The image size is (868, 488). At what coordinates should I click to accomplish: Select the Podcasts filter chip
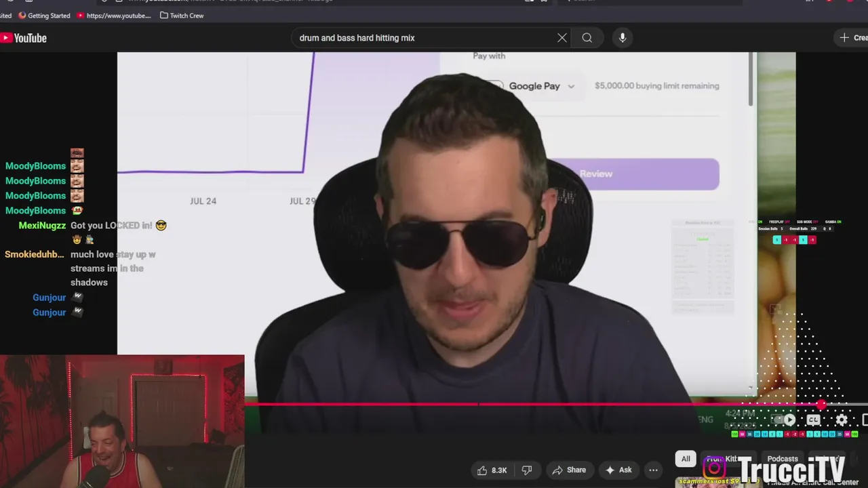click(783, 459)
